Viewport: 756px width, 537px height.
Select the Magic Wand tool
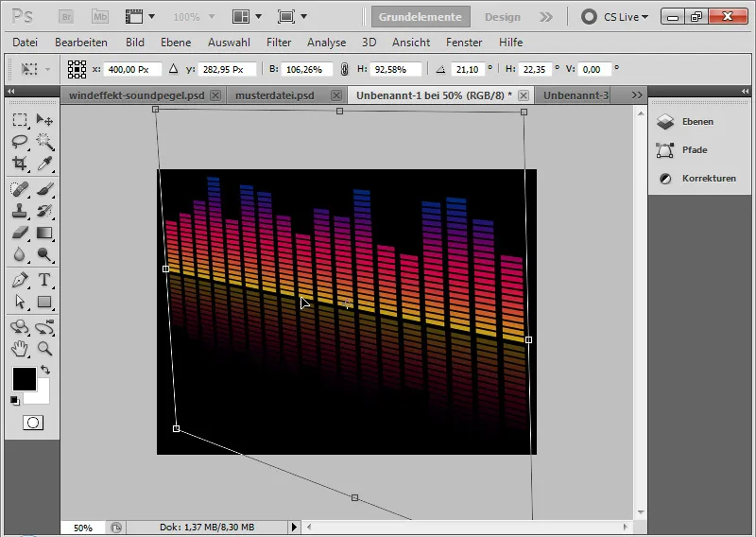click(44, 142)
